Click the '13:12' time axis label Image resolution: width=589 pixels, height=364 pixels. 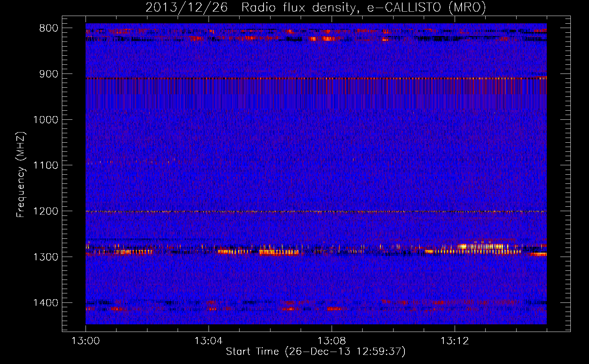[455, 341]
